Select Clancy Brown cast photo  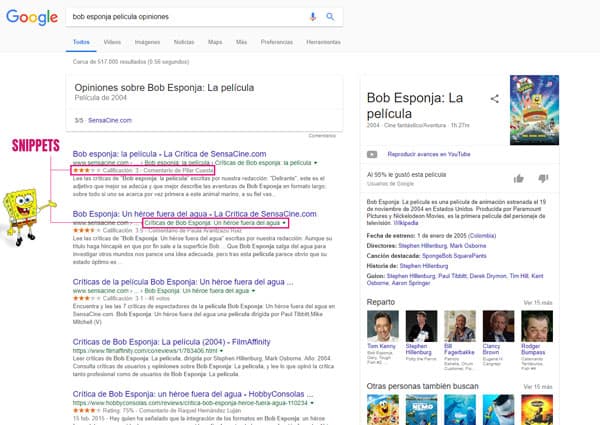click(499, 326)
